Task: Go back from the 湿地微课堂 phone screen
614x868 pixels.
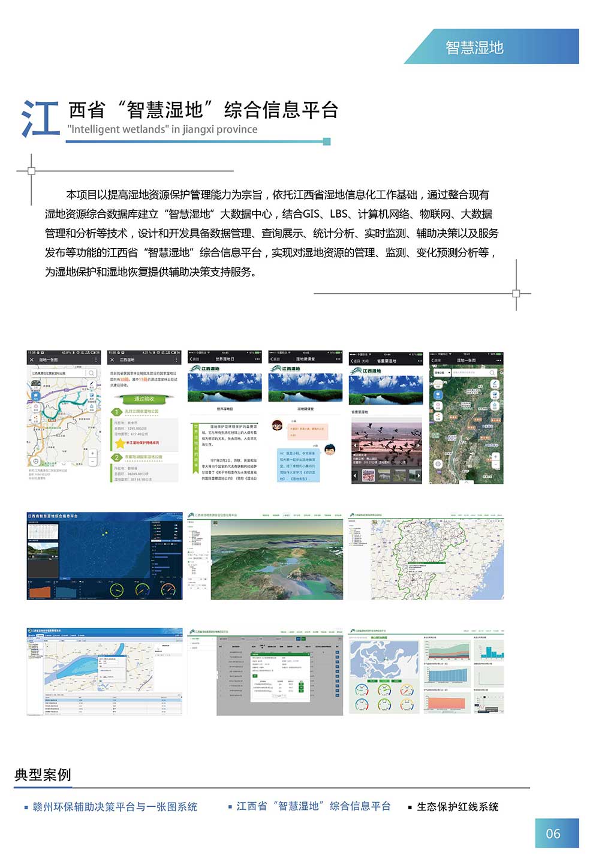Action: point(275,359)
